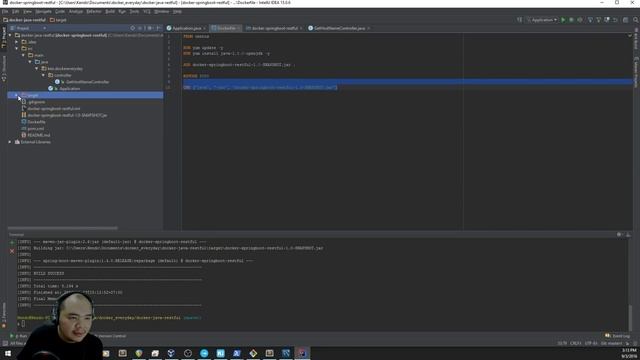Run the Application configuration with green play button
Image resolution: width=640 pixels, height=360 pixels.
pyautogui.click(x=563, y=20)
